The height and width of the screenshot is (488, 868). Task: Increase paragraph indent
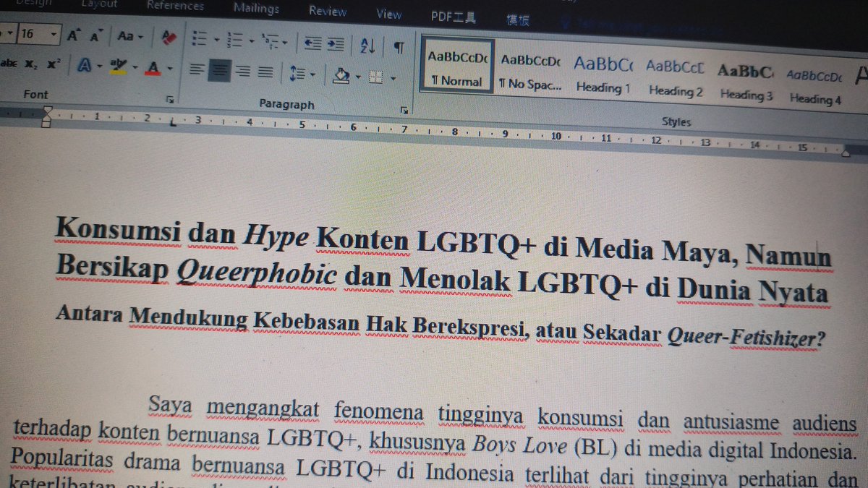(336, 45)
